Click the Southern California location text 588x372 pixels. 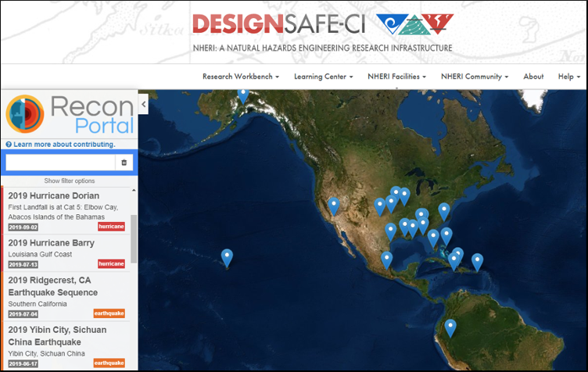coord(38,304)
